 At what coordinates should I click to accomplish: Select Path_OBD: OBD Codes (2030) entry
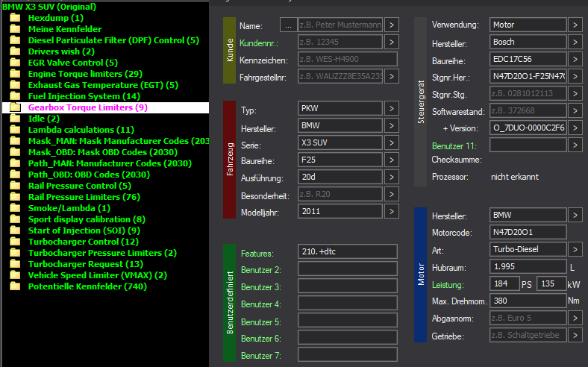(89, 175)
